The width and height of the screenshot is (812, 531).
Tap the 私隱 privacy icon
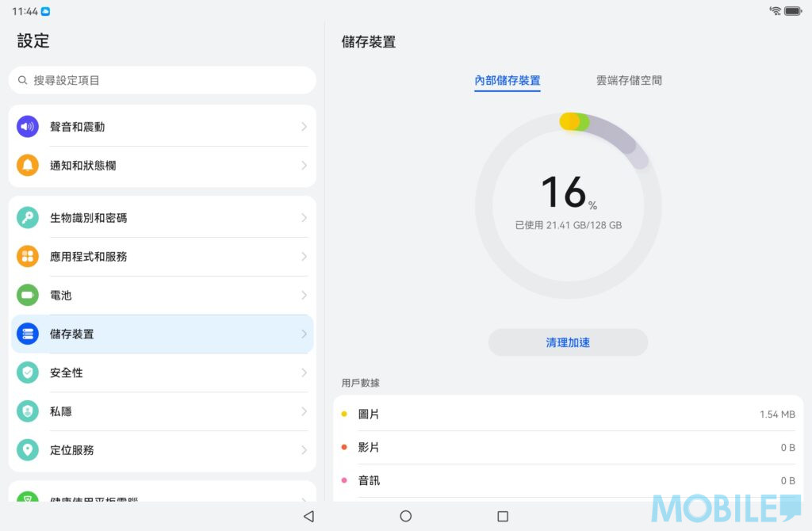point(28,411)
